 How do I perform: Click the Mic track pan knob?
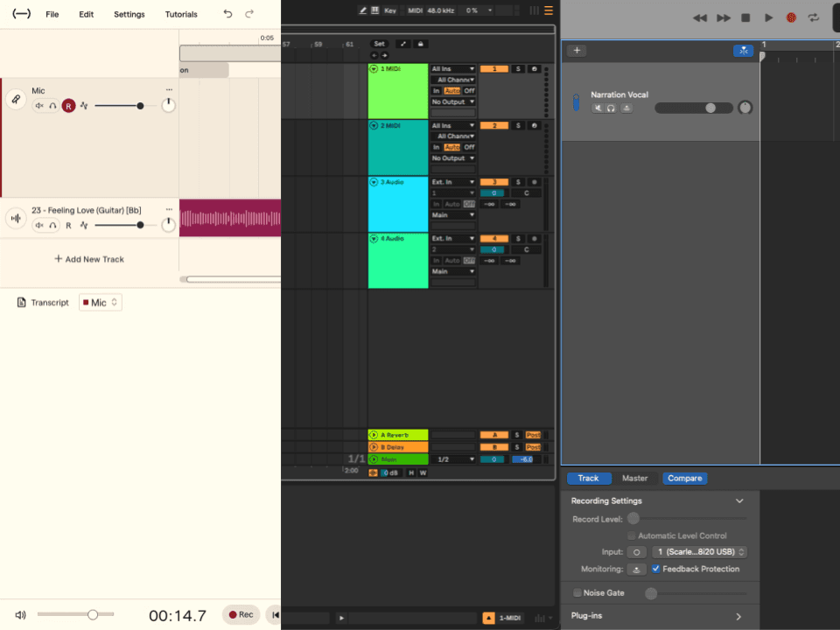pos(168,105)
